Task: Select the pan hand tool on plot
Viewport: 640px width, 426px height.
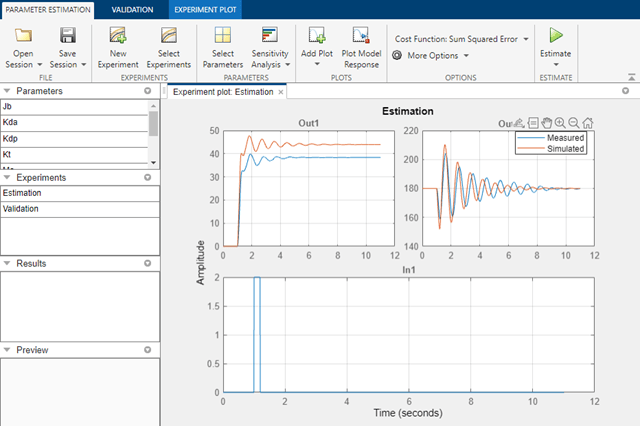Action: click(x=547, y=122)
